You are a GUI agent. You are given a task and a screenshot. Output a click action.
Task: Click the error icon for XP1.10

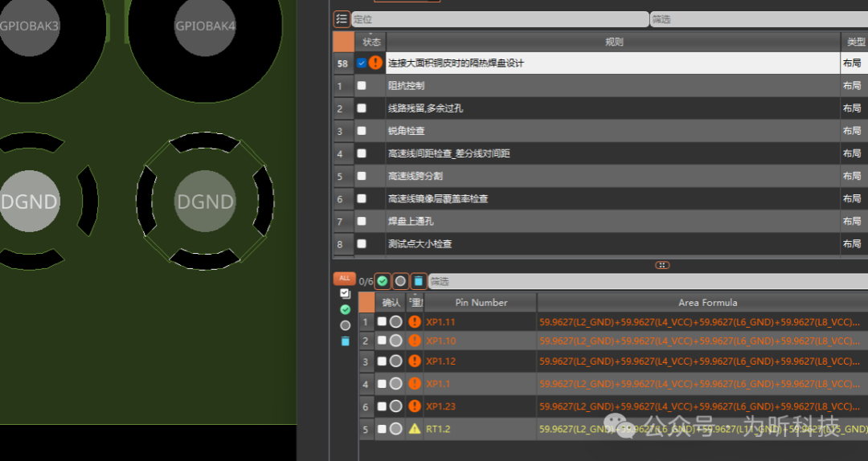(x=415, y=341)
